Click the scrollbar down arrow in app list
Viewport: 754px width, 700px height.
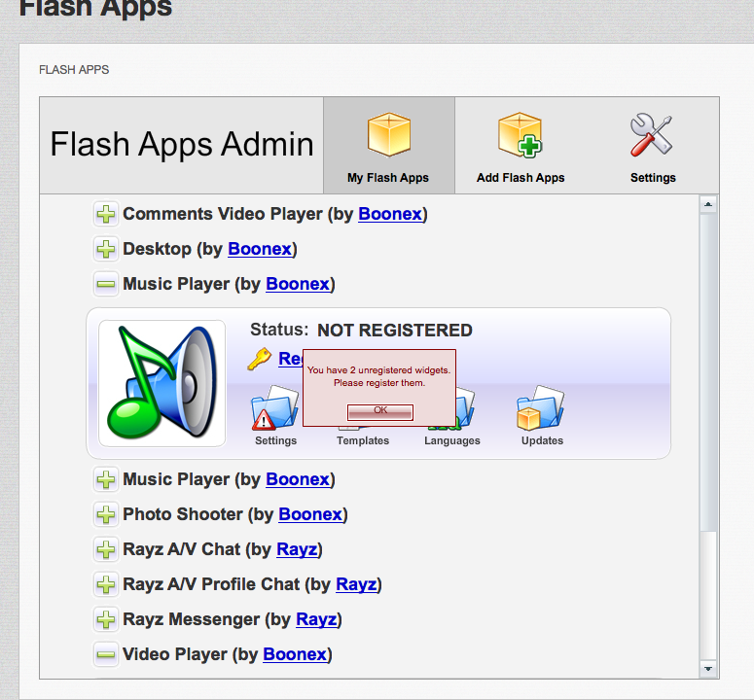click(x=708, y=669)
